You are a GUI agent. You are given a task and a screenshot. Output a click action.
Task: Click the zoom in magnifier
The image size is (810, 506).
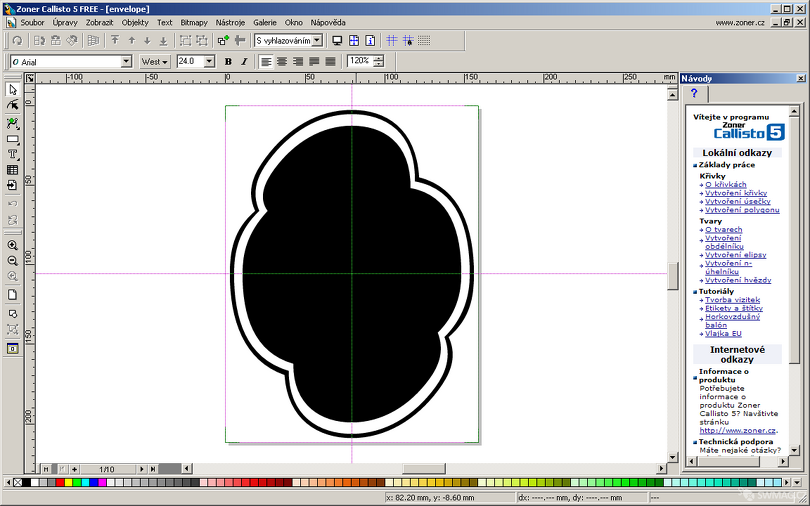click(13, 245)
